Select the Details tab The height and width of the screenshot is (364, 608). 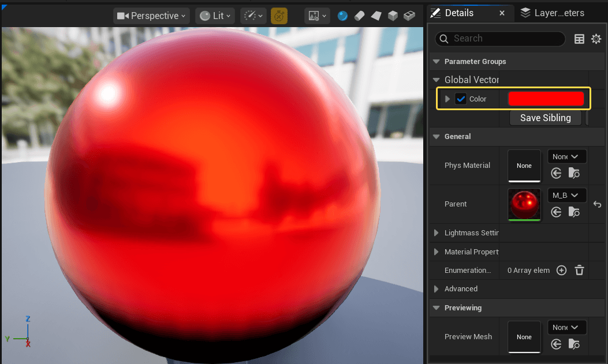pos(459,13)
